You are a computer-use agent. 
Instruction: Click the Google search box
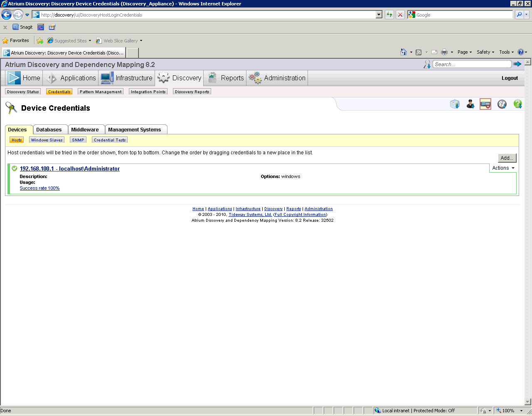tap(464, 15)
